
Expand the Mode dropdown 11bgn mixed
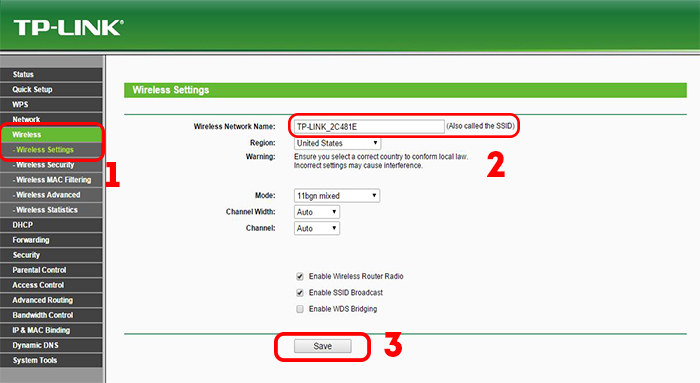(x=337, y=196)
